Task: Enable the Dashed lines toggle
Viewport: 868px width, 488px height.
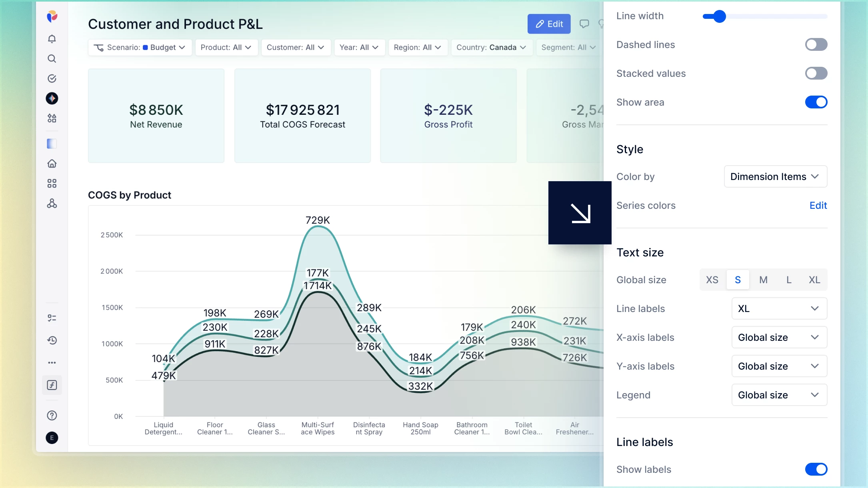Action: pos(816,44)
